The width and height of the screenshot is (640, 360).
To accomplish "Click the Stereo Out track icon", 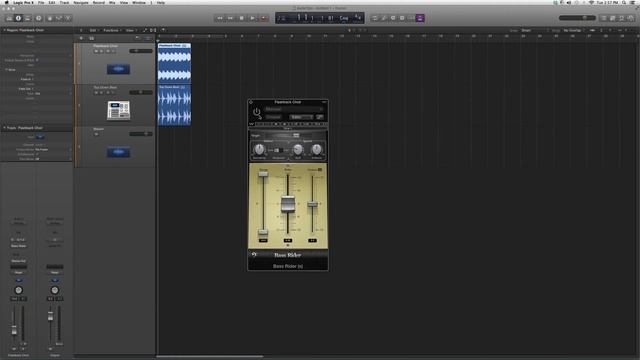I will click(x=118, y=152).
